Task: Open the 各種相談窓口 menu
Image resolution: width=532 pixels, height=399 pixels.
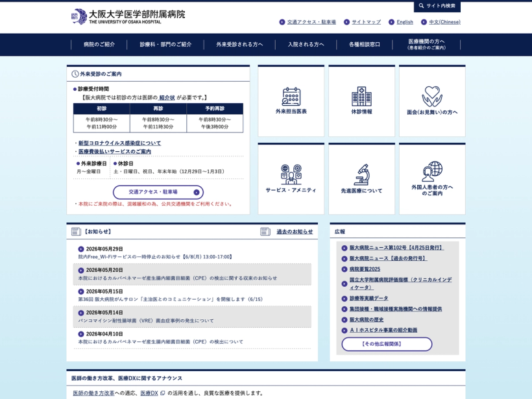Action: point(365,45)
